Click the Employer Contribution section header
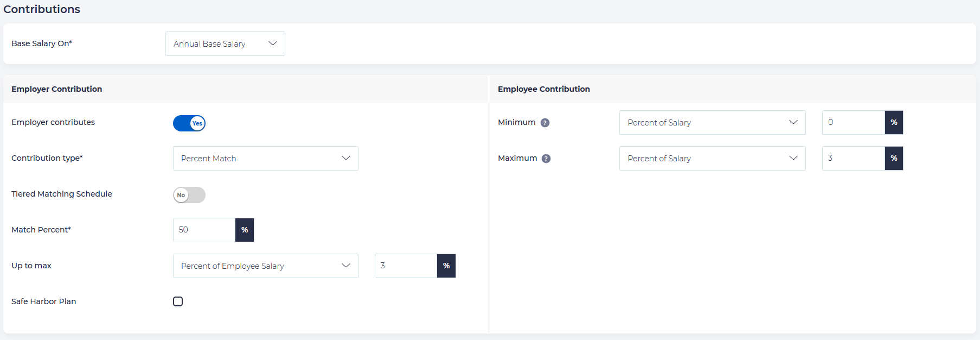 pyautogui.click(x=57, y=89)
